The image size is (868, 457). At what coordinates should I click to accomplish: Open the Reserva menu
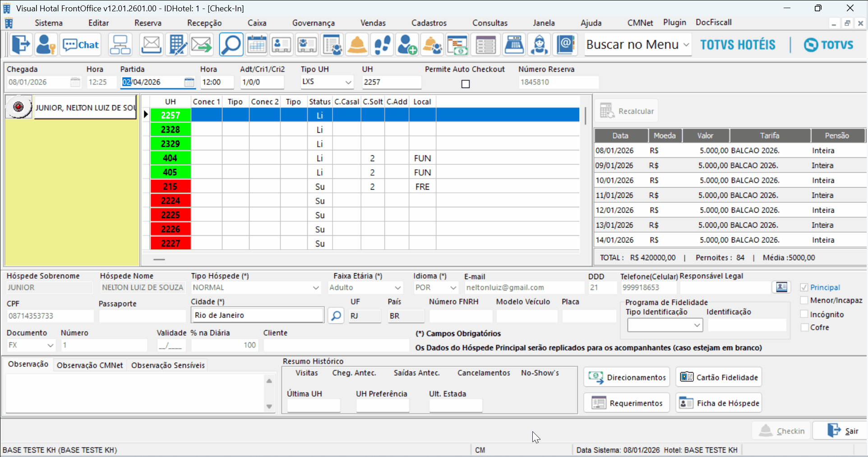coord(148,23)
